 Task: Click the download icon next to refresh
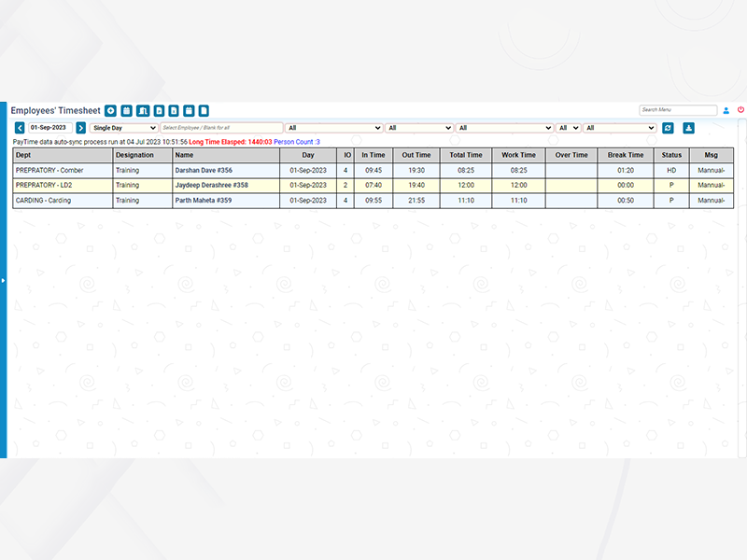point(689,128)
